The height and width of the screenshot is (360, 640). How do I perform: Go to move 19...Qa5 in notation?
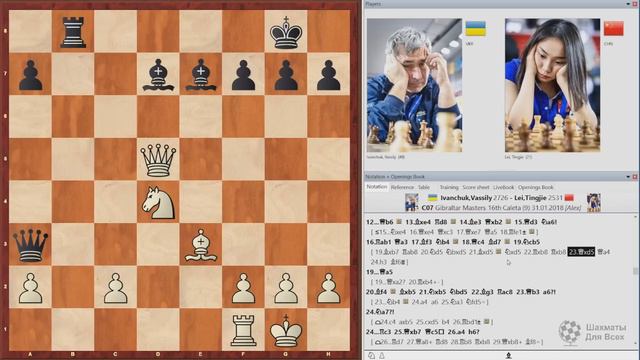coord(379,272)
